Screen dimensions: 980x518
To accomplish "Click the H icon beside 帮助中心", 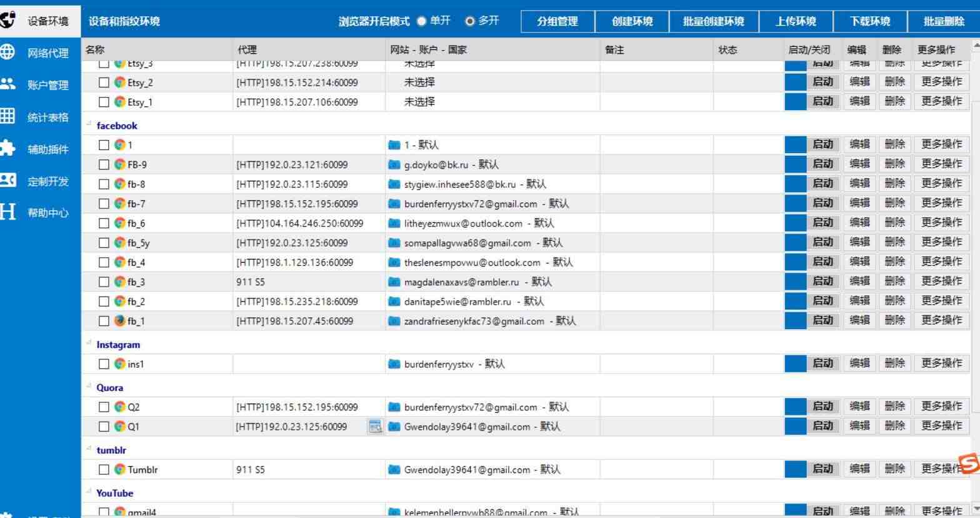I will click(7, 211).
